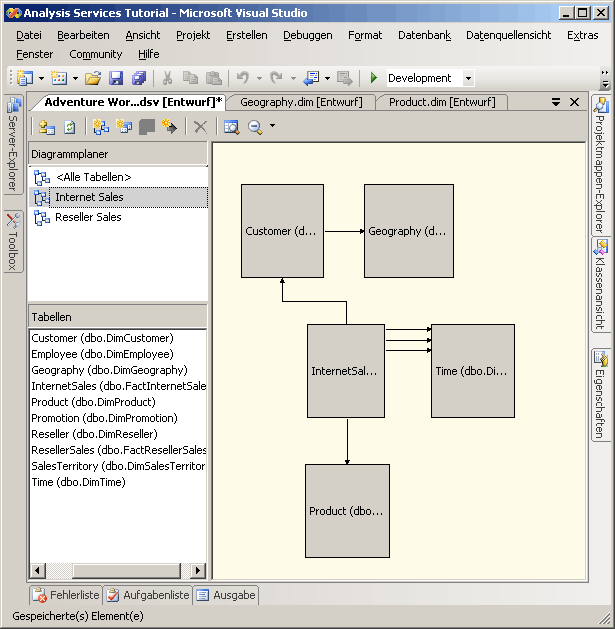Click the Open File folder icon
615x629 pixels.
pos(92,78)
